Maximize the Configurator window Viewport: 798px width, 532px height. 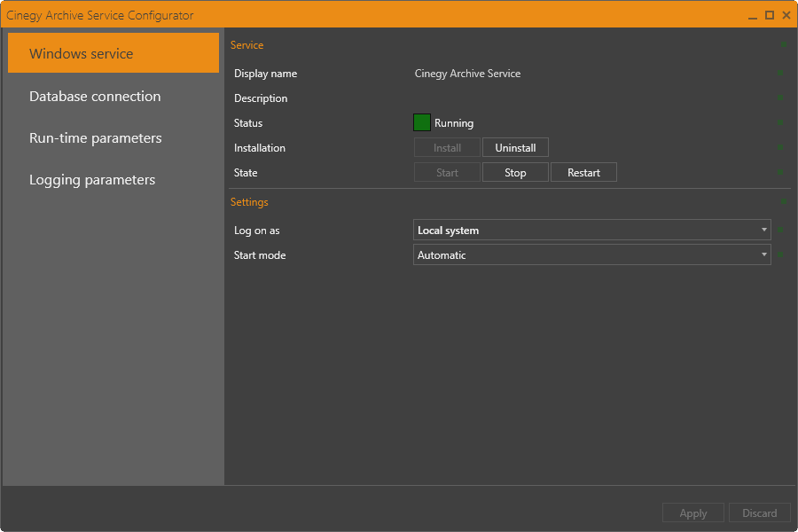click(x=770, y=15)
